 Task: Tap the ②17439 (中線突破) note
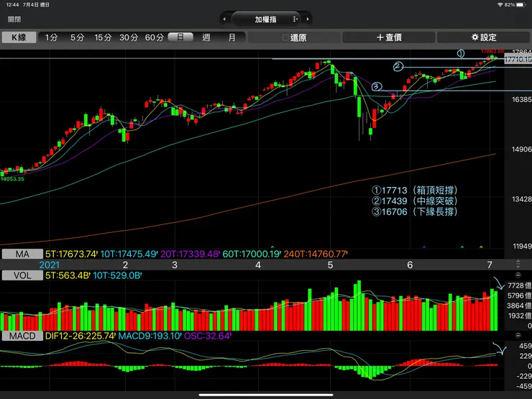point(415,201)
